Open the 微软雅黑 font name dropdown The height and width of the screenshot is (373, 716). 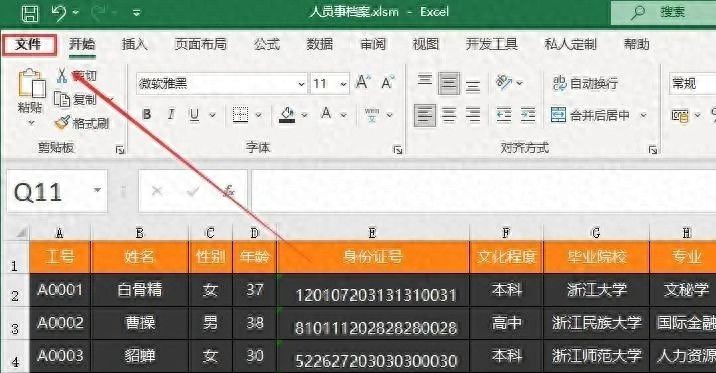click(301, 84)
